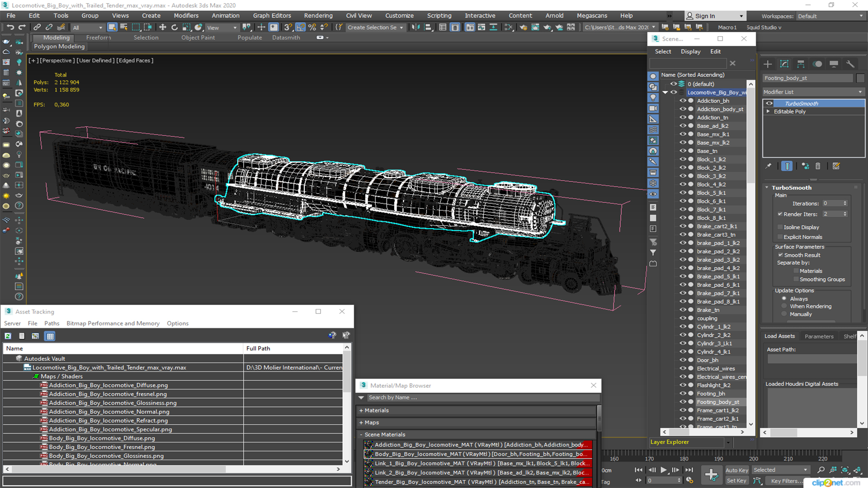868x488 pixels.
Task: Click Pin Stack icon below modifier stack
Action: click(769, 166)
